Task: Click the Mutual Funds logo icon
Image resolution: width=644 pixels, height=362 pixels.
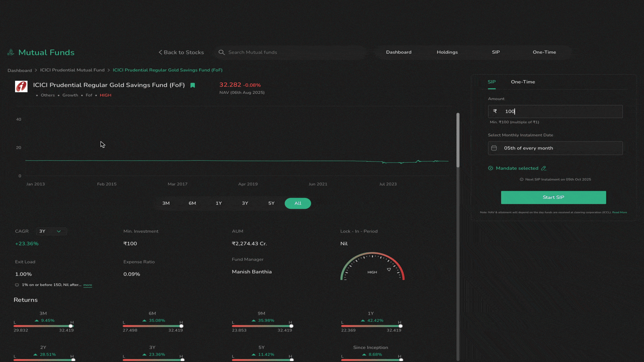Action: pyautogui.click(x=11, y=52)
